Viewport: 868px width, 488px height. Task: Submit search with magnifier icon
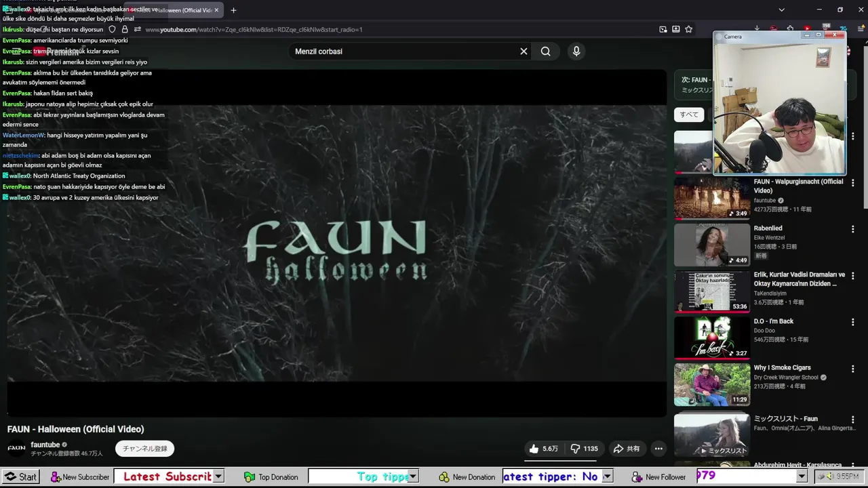[x=546, y=52]
